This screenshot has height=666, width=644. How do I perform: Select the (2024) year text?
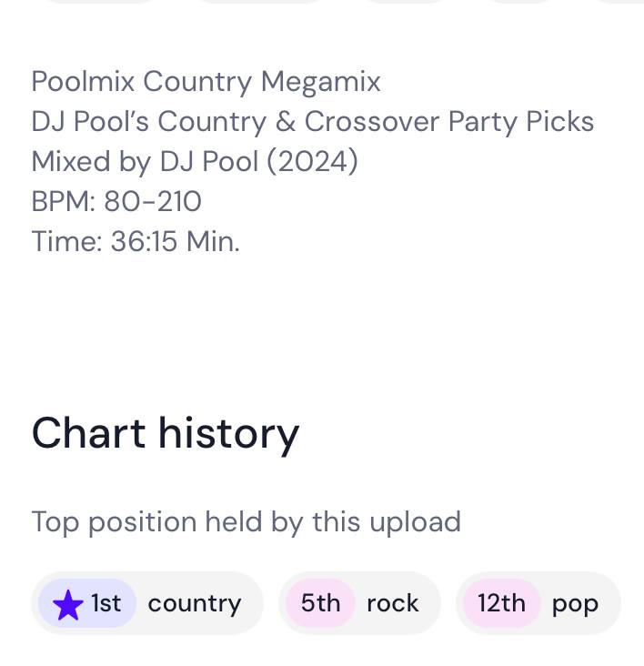312,161
